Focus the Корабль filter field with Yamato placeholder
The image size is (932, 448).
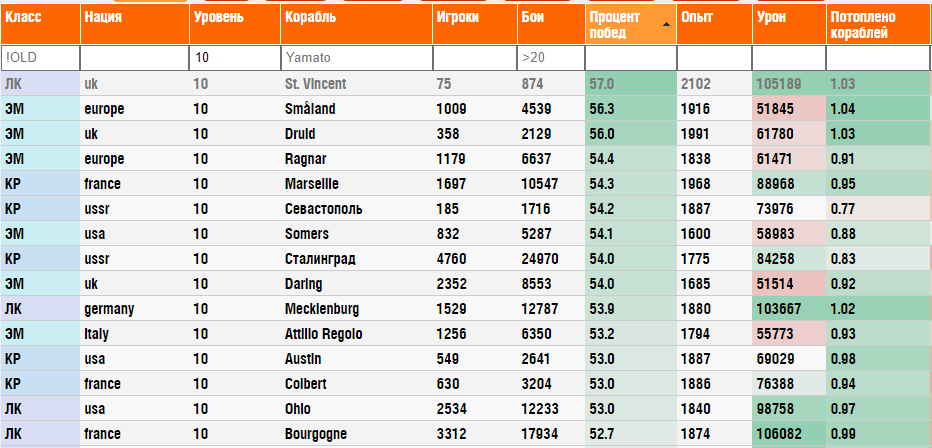tap(357, 58)
